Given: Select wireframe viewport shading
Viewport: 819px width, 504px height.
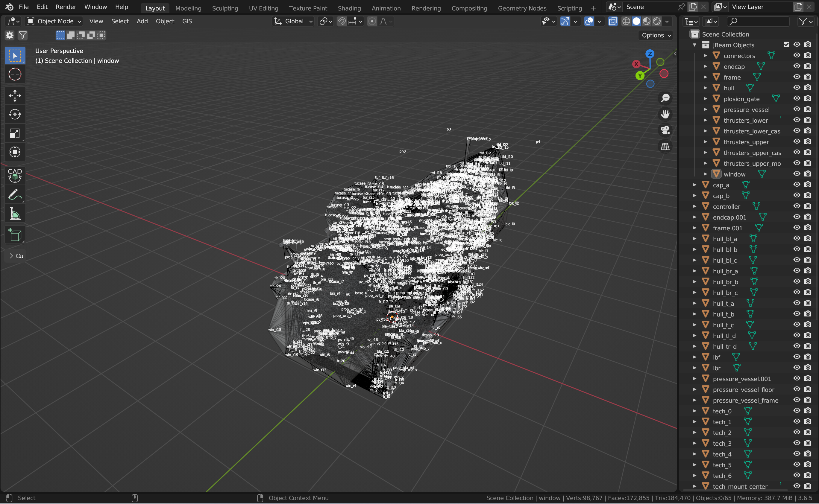Looking at the screenshot, I should tap(626, 21).
